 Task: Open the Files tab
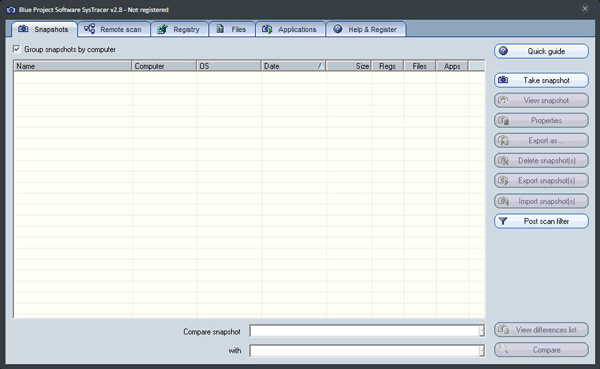pyautogui.click(x=232, y=29)
